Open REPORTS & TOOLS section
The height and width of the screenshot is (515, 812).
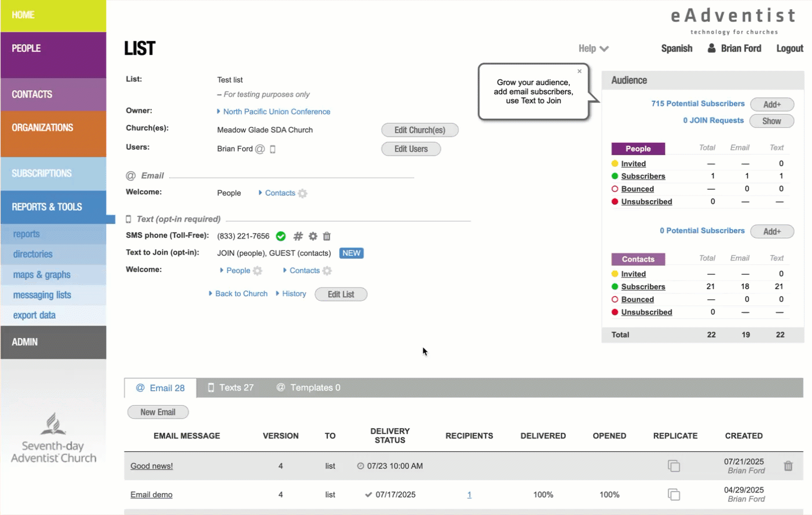pyautogui.click(x=53, y=207)
